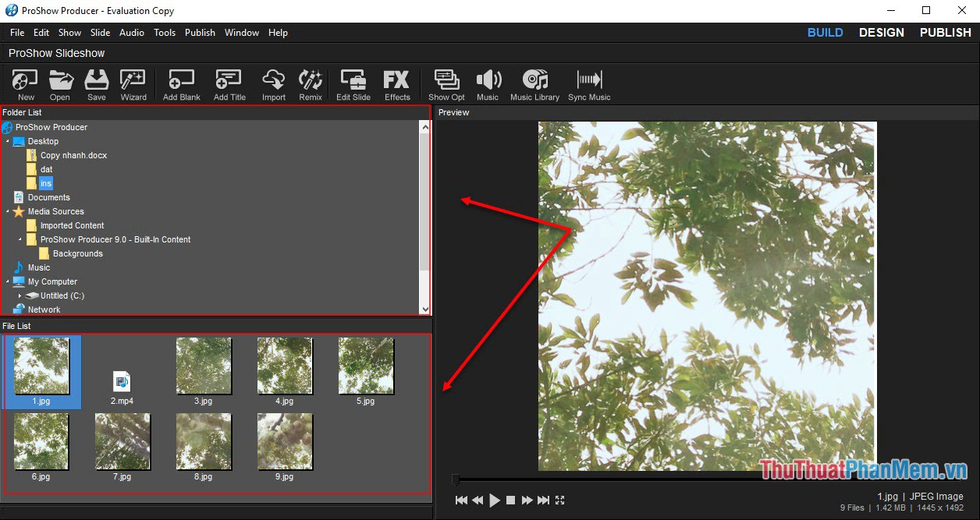Image resolution: width=980 pixels, height=520 pixels.
Task: Switch to the DESIGN tab
Action: [882, 32]
